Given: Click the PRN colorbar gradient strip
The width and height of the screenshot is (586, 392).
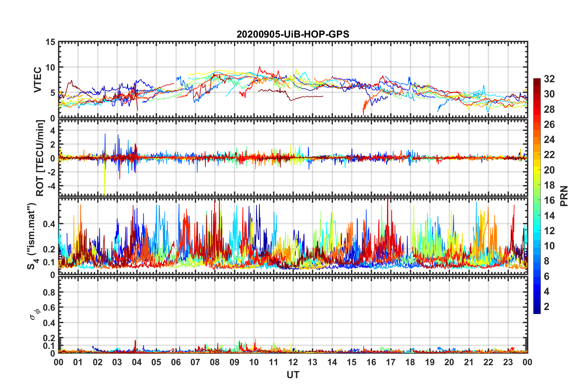Looking at the screenshot, I should [x=537, y=196].
